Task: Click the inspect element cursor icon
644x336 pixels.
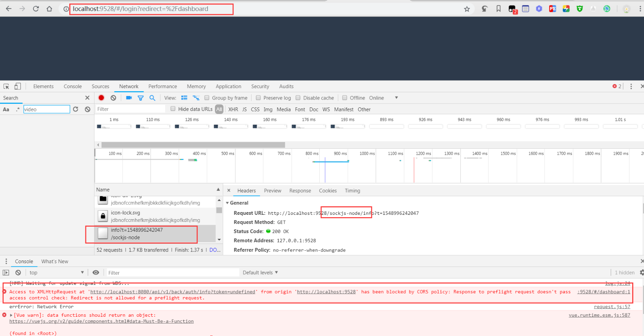Action: (x=6, y=86)
